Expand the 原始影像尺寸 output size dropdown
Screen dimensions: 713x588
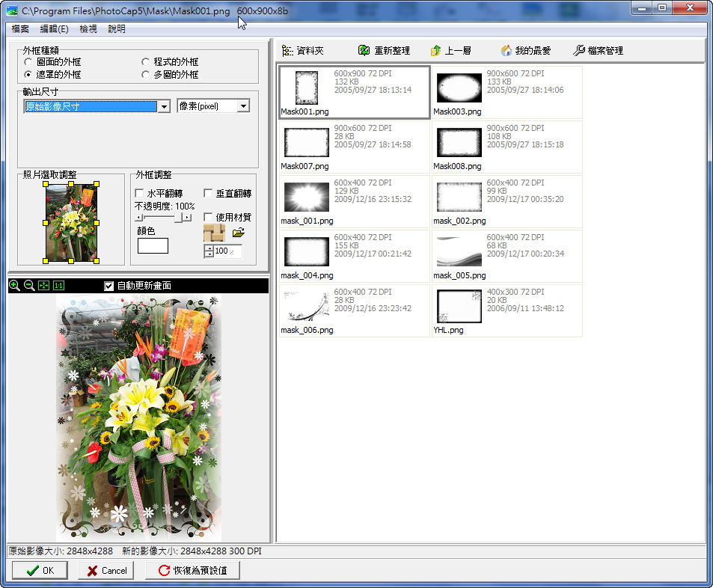point(164,107)
